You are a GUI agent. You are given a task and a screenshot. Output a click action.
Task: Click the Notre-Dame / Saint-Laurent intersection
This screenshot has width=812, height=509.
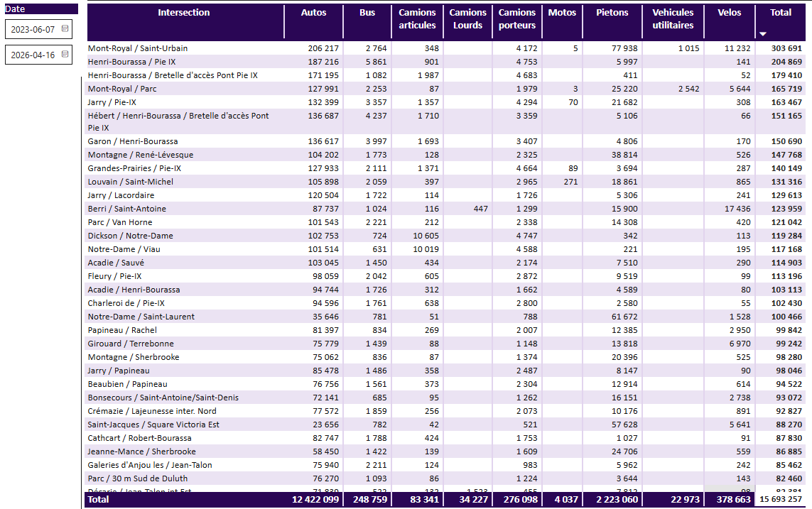tap(141, 317)
